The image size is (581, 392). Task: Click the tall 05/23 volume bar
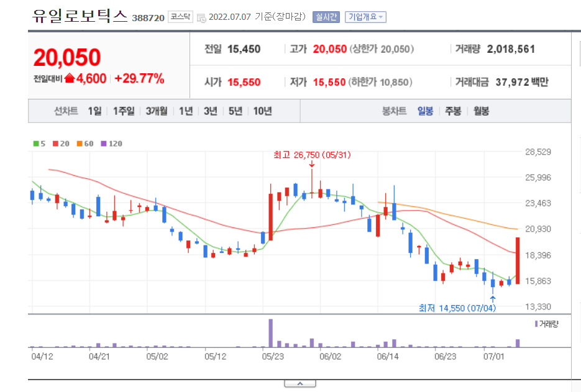pyautogui.click(x=271, y=333)
